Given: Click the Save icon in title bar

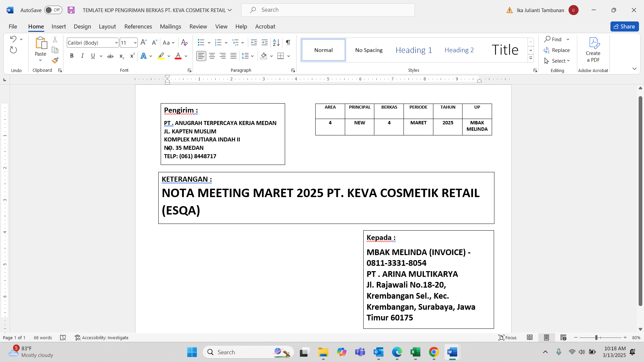Looking at the screenshot, I should pyautogui.click(x=71, y=10).
